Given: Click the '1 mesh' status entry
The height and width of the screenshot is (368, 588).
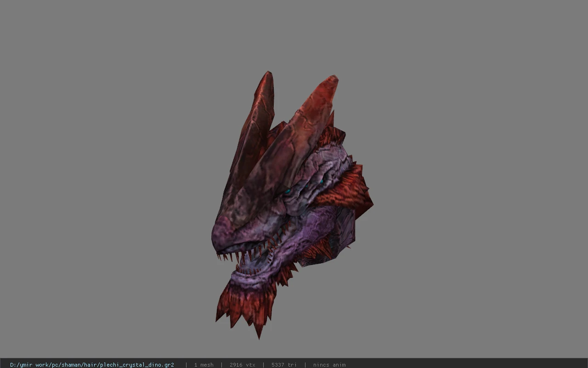Looking at the screenshot, I should tap(204, 365).
